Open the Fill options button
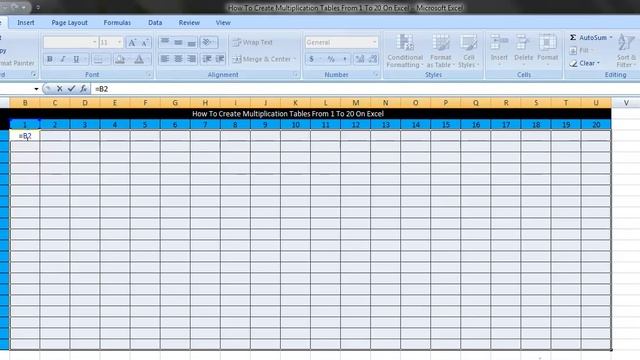This screenshot has width=640, height=360. (581, 51)
